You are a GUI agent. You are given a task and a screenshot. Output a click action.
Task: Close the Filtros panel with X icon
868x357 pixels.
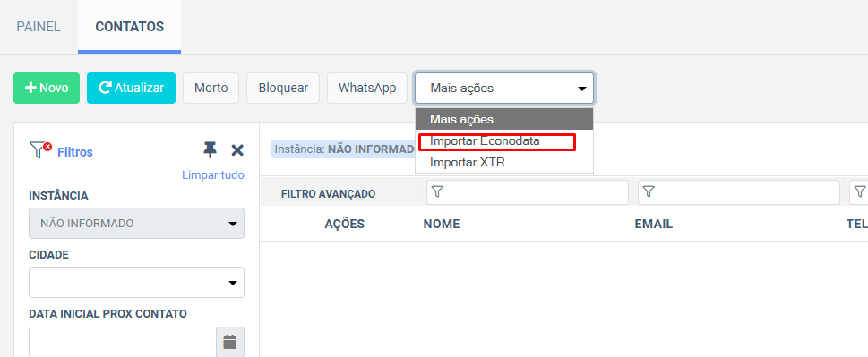click(x=237, y=150)
